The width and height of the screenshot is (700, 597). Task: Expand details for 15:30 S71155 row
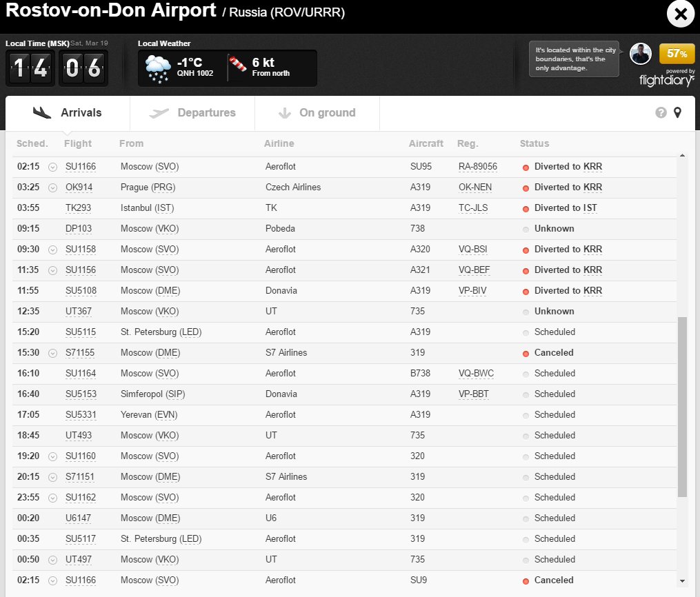coord(52,354)
